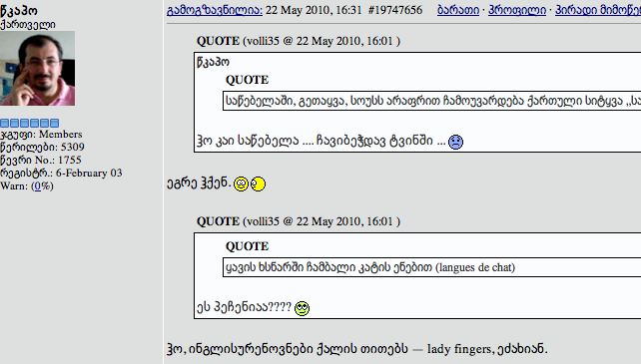641x364 pixels.
Task: Click the წერილები: 5309 line
Action: 42,147
